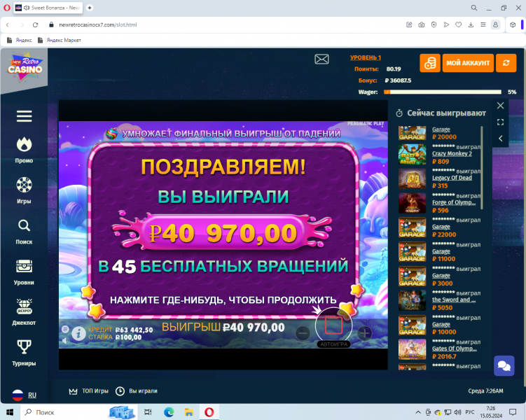Open the live chat support bubble

[x=504, y=365]
